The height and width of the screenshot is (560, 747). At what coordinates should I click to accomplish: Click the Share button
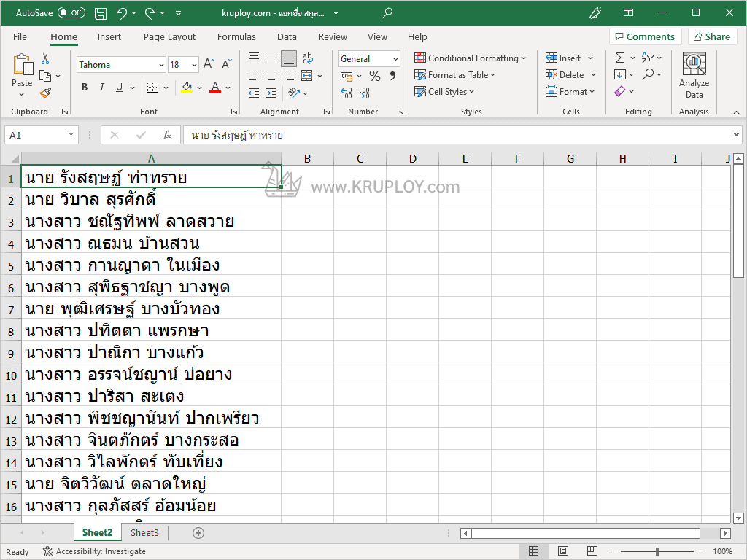click(x=712, y=37)
